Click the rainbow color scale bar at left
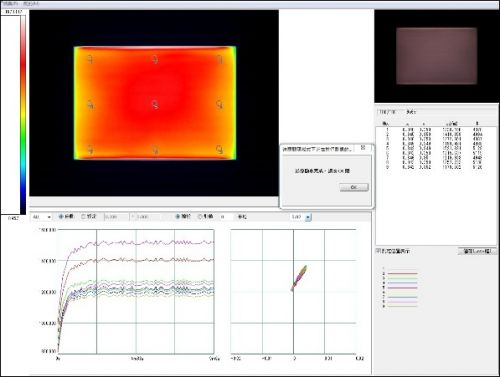 tap(23, 115)
